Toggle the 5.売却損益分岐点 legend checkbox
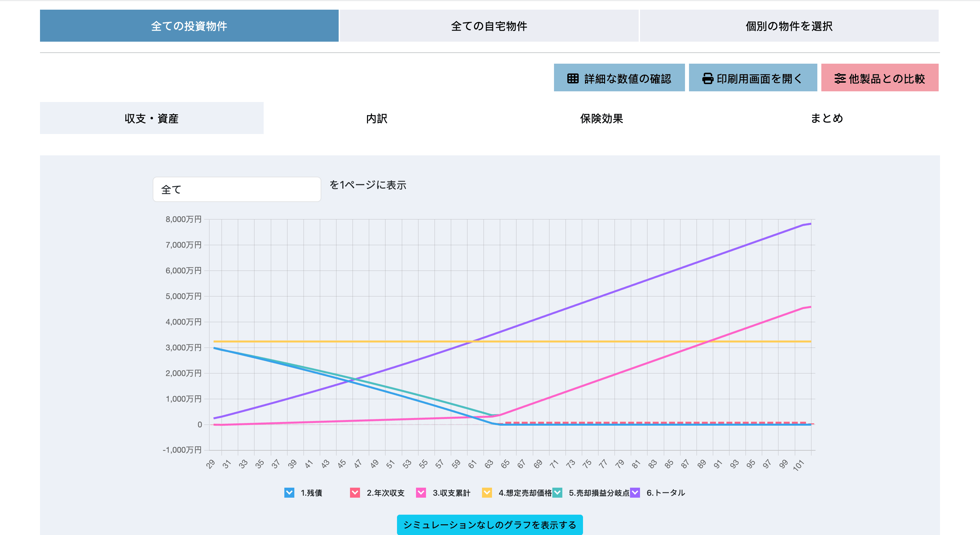Screen dimensions: 980x535 [x=557, y=492]
